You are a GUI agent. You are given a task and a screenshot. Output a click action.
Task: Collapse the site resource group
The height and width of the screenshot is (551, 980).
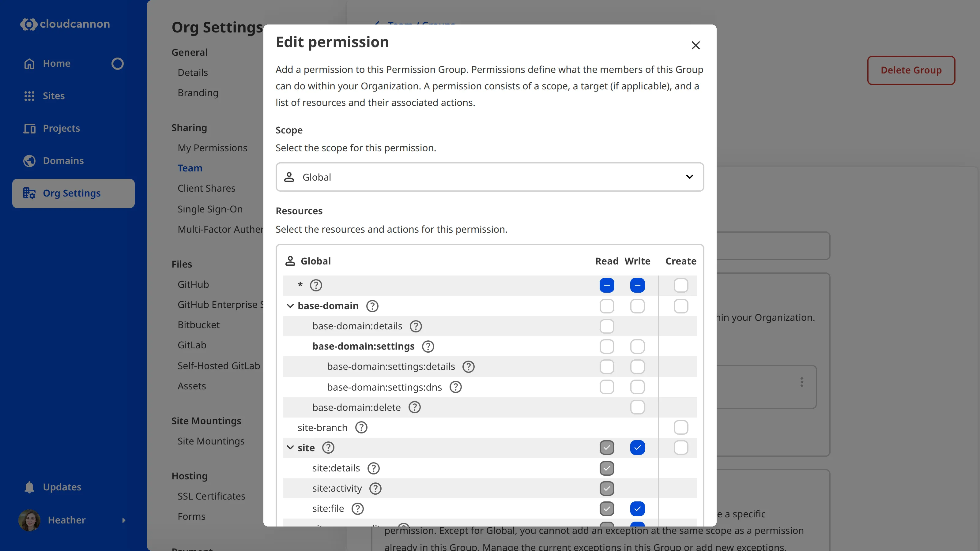click(x=290, y=448)
